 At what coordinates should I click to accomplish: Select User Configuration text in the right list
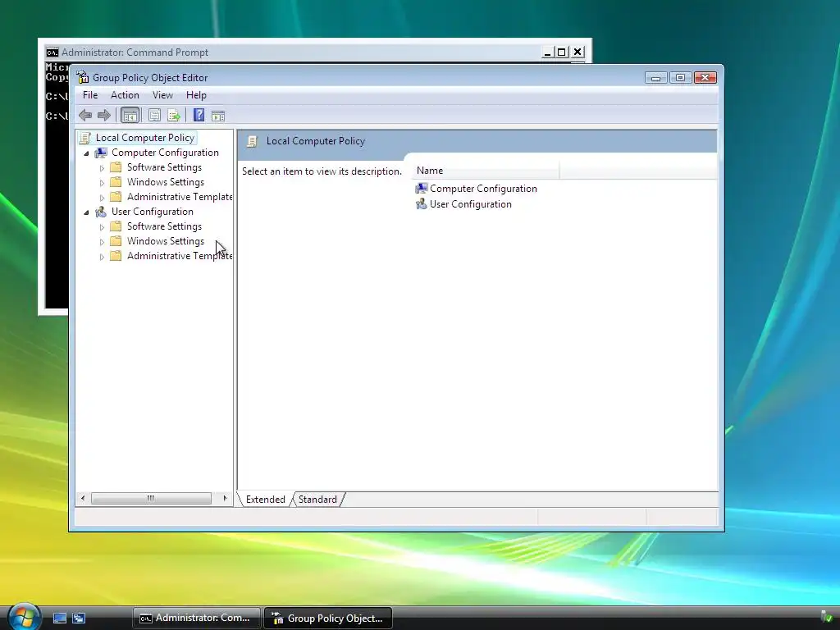[470, 204]
